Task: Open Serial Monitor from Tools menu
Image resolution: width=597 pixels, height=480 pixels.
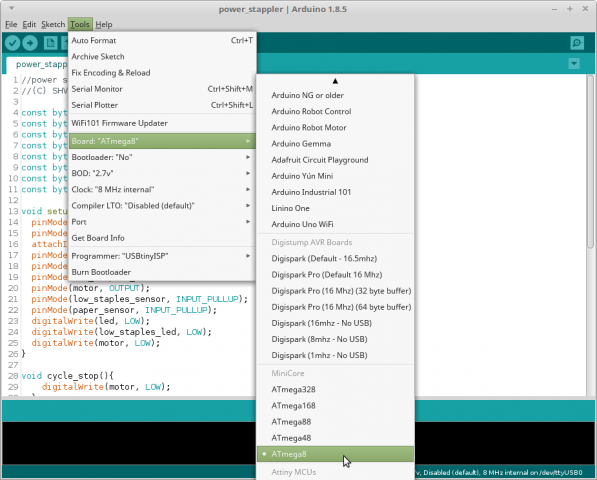Action: (x=162, y=89)
